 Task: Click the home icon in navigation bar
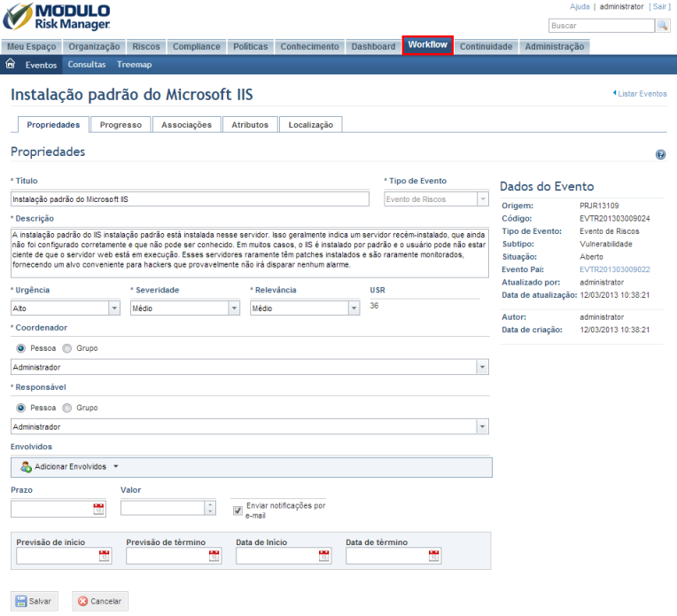click(x=11, y=64)
